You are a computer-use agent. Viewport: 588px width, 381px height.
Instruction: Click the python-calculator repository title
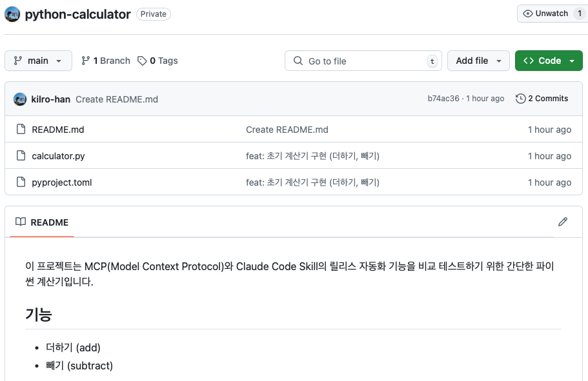click(x=77, y=14)
